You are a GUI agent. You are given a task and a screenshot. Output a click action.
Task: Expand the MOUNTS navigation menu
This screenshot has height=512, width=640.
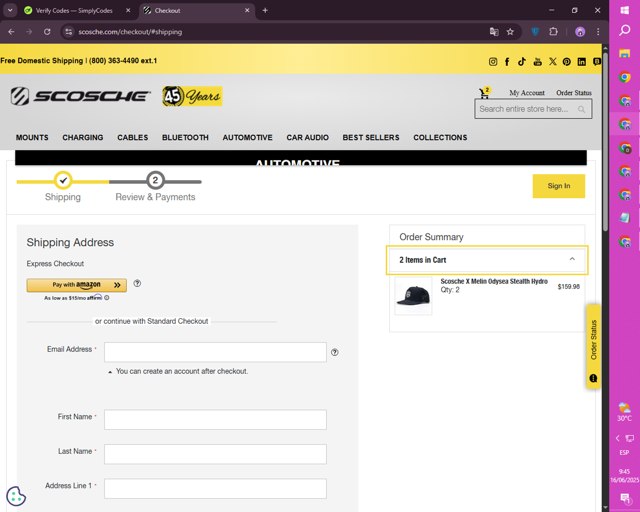tap(32, 138)
